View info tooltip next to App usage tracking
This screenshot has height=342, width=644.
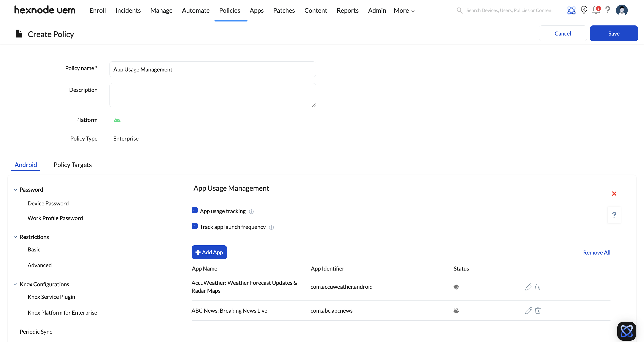[x=251, y=211]
